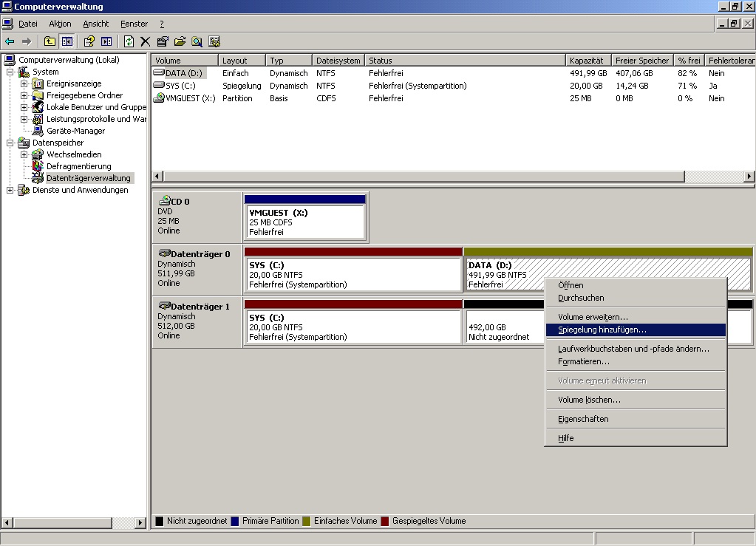Viewport: 756px width, 546px height.
Task: Click the Geräte-Manager tree icon
Action: (38, 131)
